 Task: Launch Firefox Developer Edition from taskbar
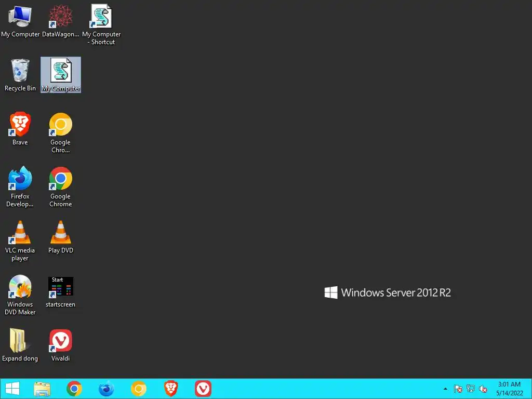(106, 389)
